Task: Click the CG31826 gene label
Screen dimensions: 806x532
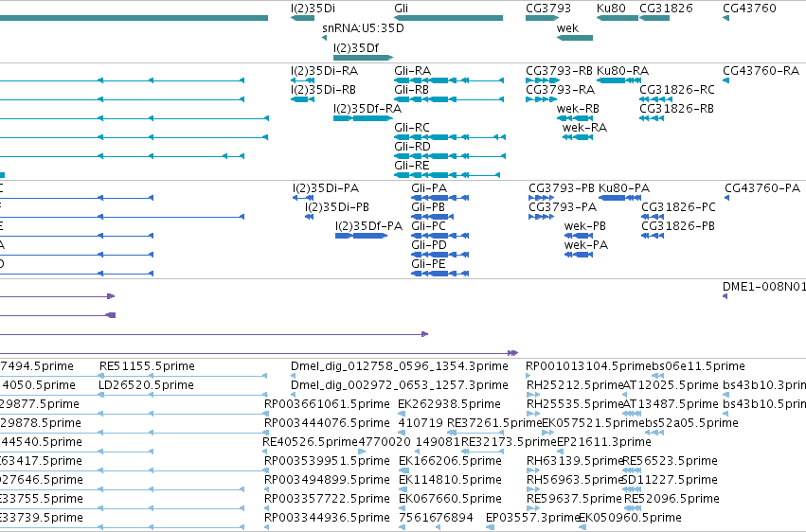Action: pos(666,9)
